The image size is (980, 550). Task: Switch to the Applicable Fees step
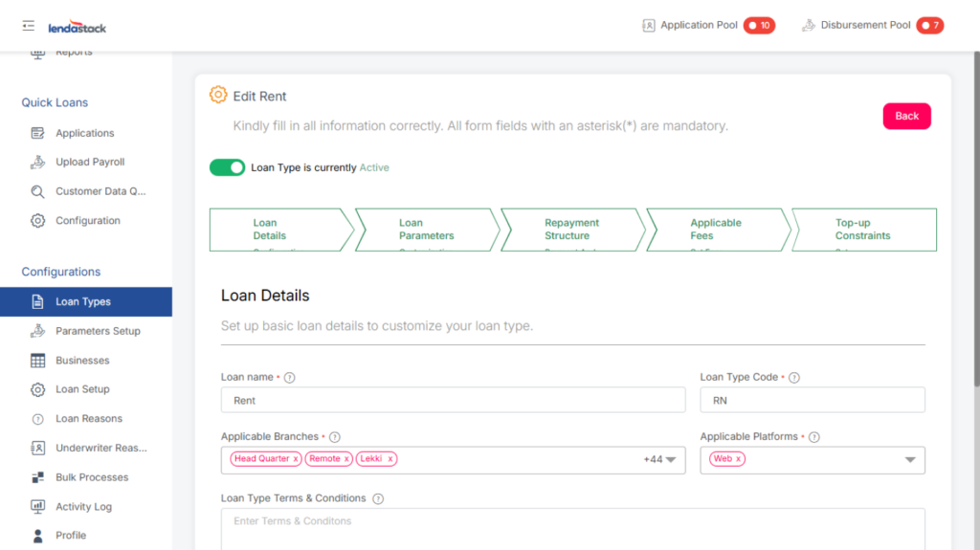click(x=717, y=230)
